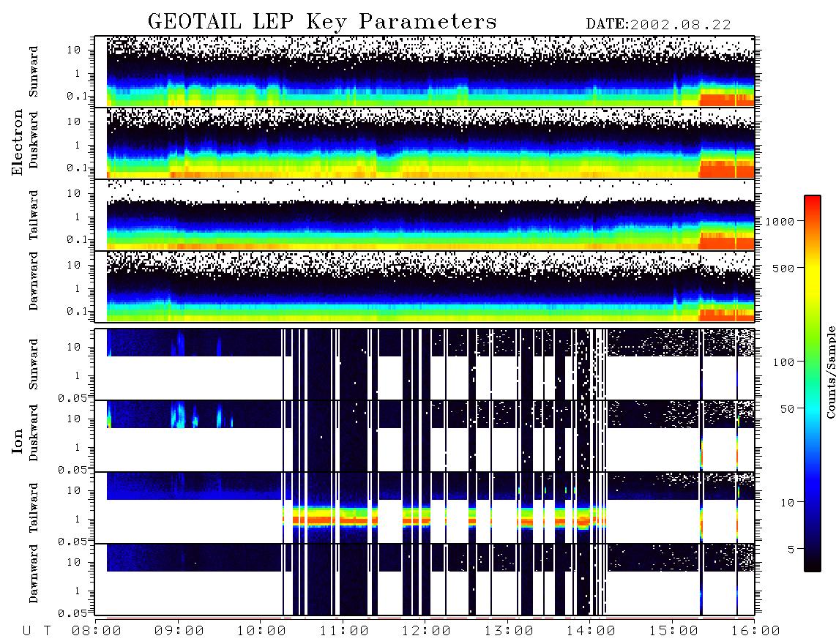Screen dimensions: 836x644
Task: Click the 0.05 tick of Ion Sunward panel
Action: click(x=72, y=398)
